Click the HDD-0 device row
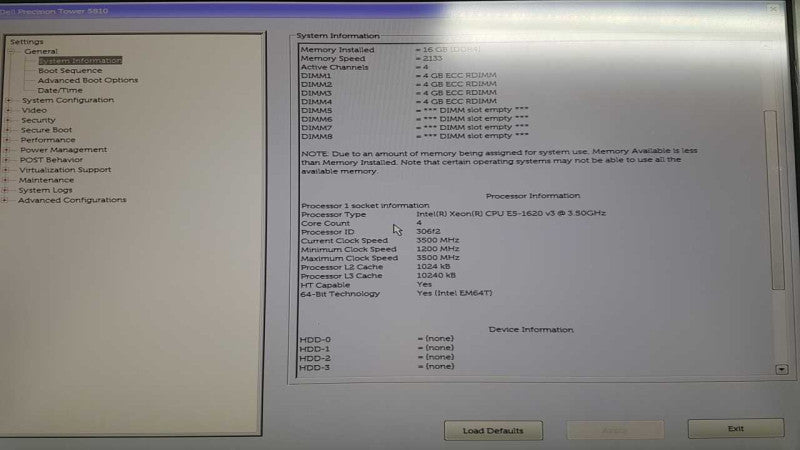Image resolution: width=800 pixels, height=450 pixels. click(x=377, y=339)
